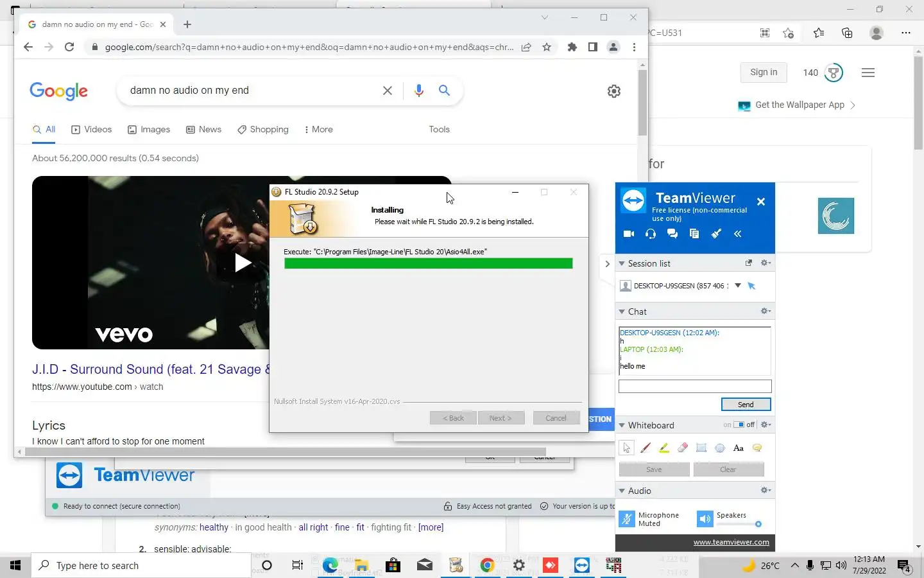This screenshot has width=924, height=578.
Task: Collapse the Audio section
Action: click(622, 491)
